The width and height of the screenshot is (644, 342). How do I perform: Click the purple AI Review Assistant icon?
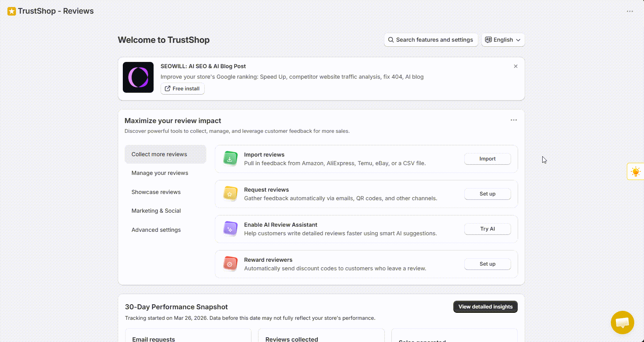click(x=230, y=229)
